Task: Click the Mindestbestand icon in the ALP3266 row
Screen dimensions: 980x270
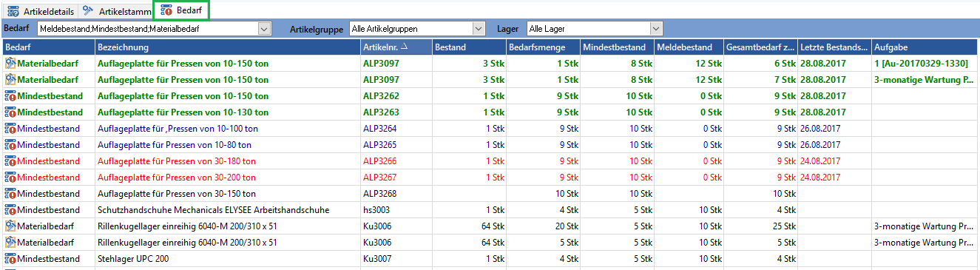Action: tap(10, 161)
